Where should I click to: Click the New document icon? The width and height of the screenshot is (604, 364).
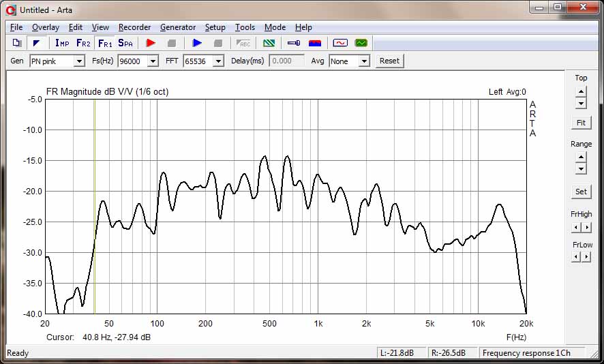[x=16, y=43]
